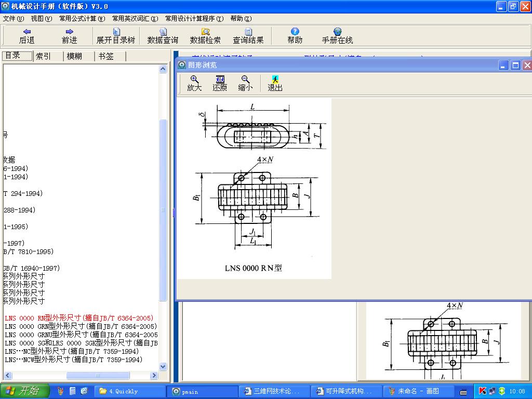This screenshot has height=399, width=532.
Task: Open the Windows 开始 Start menu
Action: (x=25, y=391)
